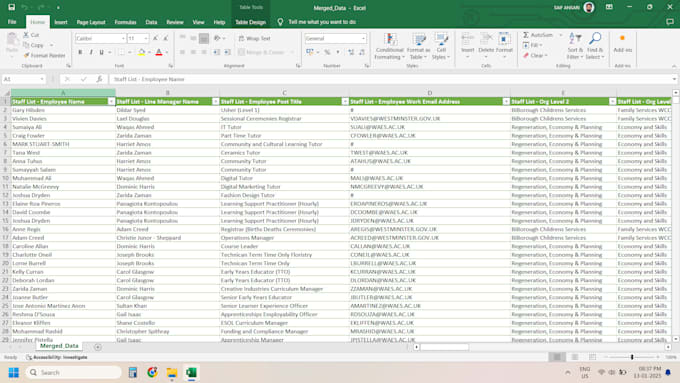Image resolution: width=680 pixels, height=383 pixels.
Task: Click the Increase Indent icon
Action: tap(227, 52)
